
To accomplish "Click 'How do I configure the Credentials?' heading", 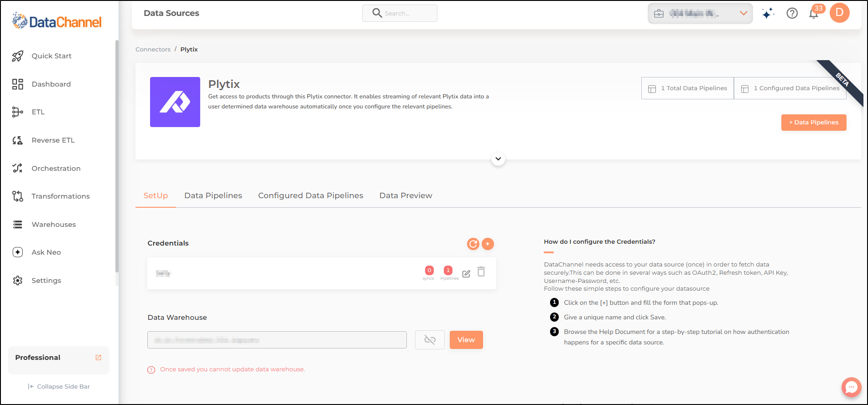I will 599,242.
